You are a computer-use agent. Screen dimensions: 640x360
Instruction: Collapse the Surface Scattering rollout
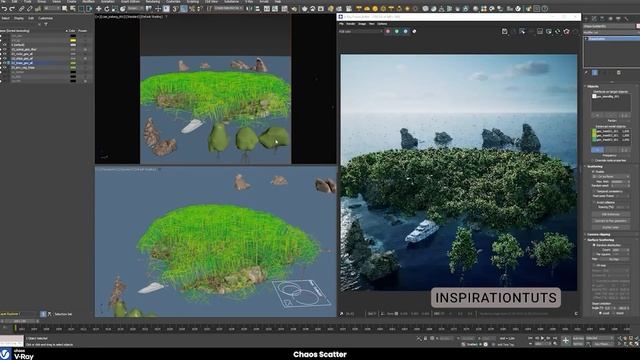(x=600, y=240)
